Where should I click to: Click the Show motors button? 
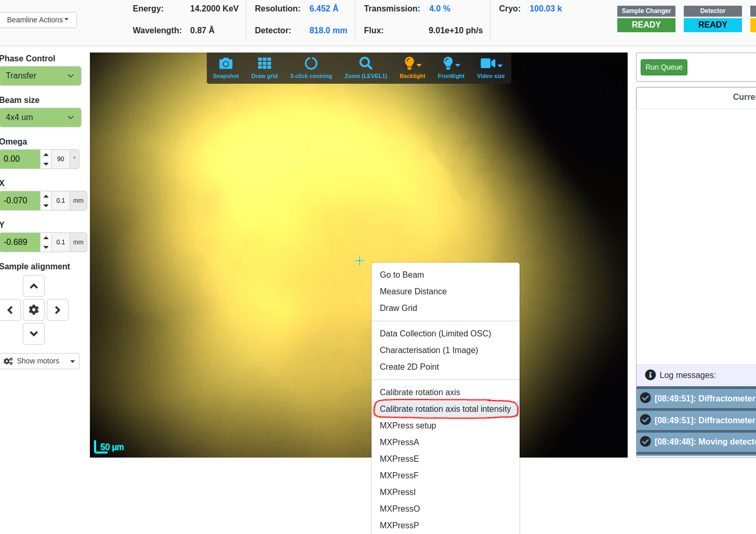38,361
